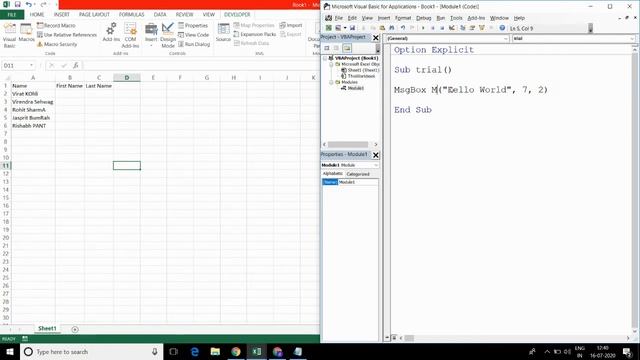Viewport: 640px width, 360px height.
Task: Switch to FORMULAS ribbon tab
Action: point(131,14)
